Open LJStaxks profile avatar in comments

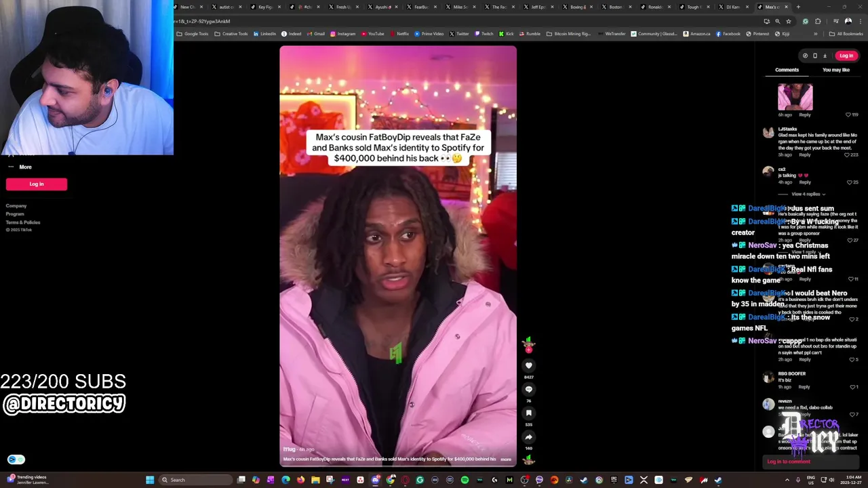[768, 133]
